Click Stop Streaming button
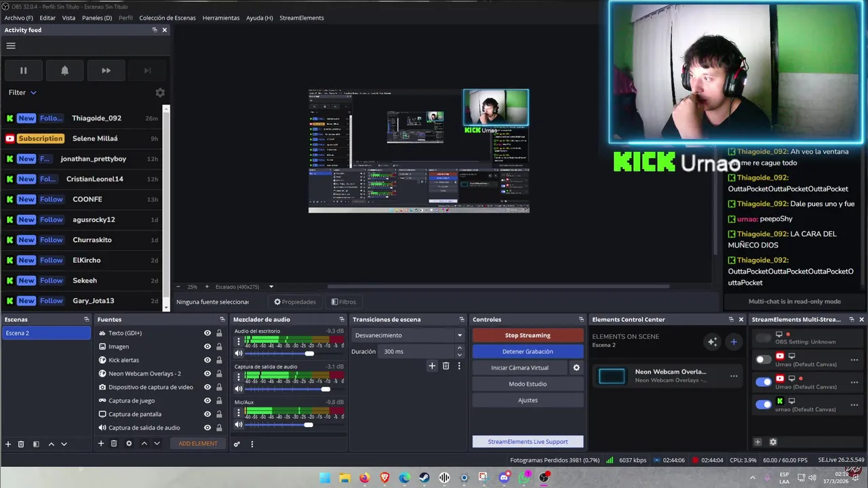The width and height of the screenshot is (868, 488). pyautogui.click(x=528, y=335)
